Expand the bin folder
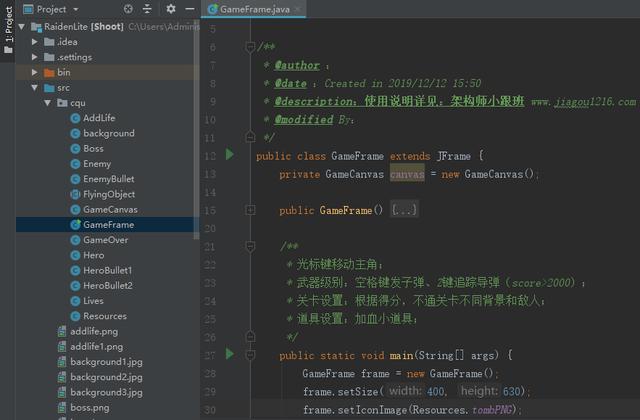This screenshot has height=420, width=640. point(35,72)
